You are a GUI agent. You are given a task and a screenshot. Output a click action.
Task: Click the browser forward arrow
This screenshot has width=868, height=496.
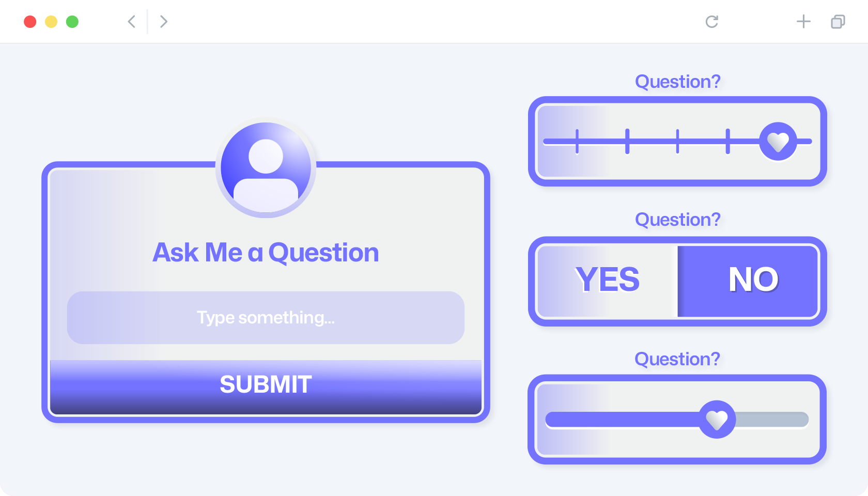tap(164, 21)
